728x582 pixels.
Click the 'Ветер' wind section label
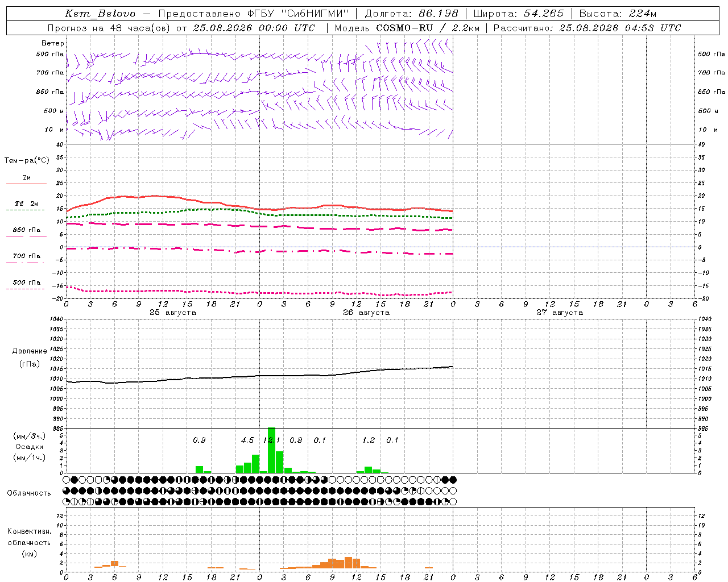[53, 43]
